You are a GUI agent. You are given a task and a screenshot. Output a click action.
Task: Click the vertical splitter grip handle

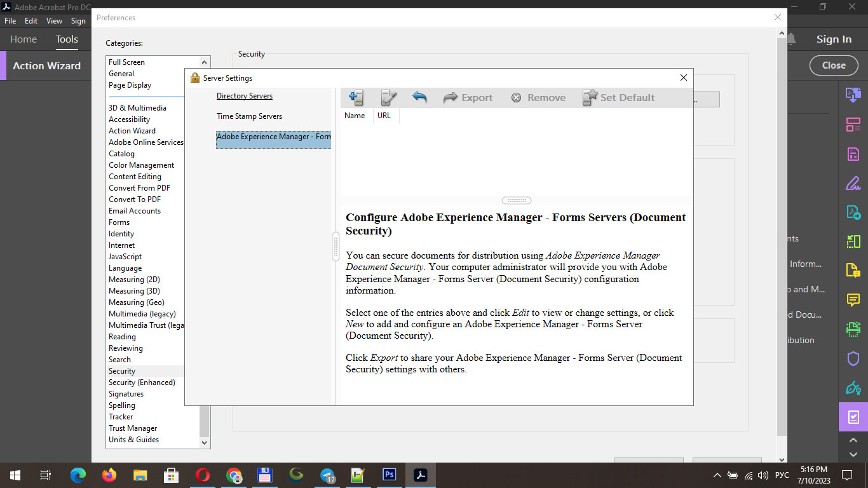click(x=336, y=247)
